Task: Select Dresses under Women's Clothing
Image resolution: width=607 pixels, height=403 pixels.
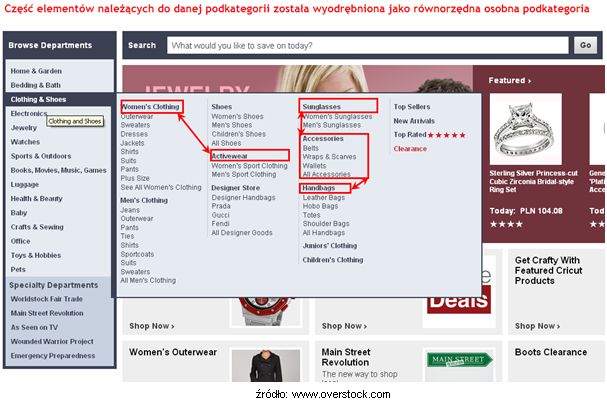Action: tap(134, 134)
